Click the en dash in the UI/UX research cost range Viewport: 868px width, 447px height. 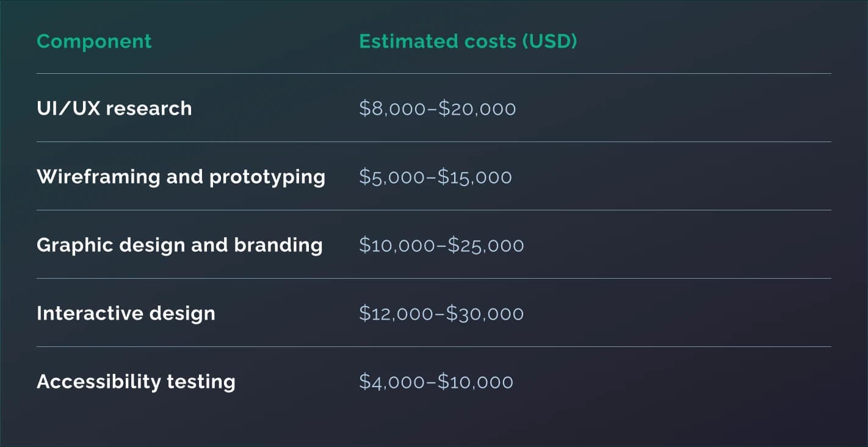(x=434, y=109)
